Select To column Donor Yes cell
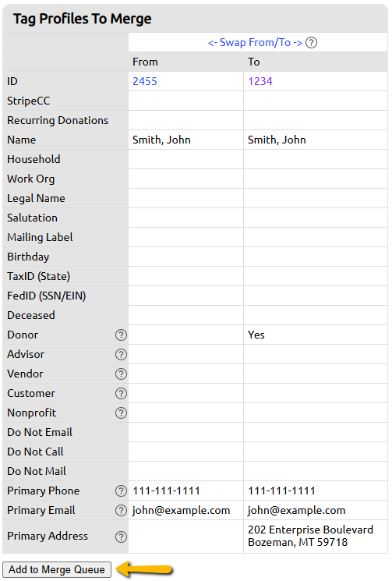The height and width of the screenshot is (581, 392). 316,335
